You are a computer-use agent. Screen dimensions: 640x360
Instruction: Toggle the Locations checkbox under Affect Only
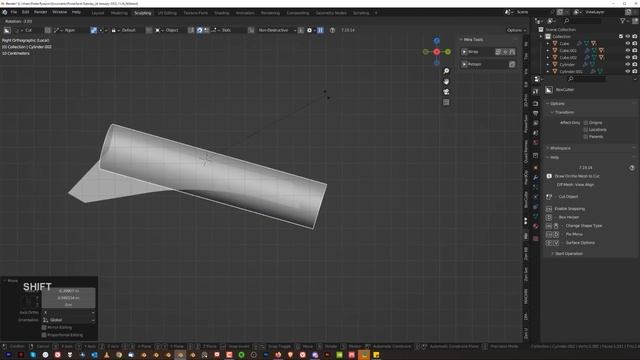click(586, 129)
